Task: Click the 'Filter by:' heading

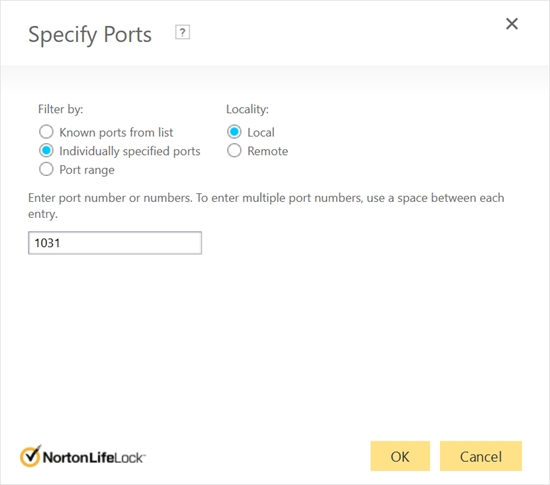Action: (61, 109)
